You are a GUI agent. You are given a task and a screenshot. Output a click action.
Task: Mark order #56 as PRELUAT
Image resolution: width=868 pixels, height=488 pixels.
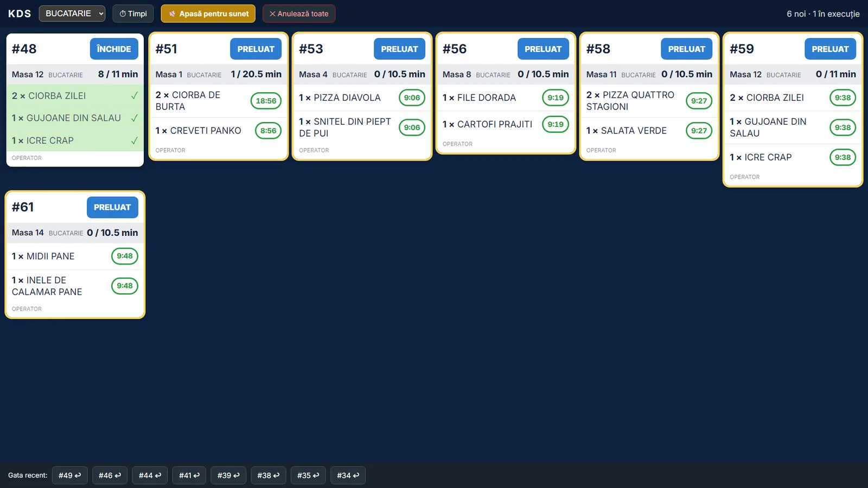[543, 49]
